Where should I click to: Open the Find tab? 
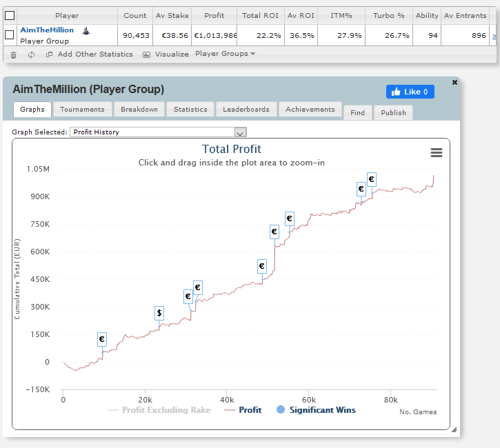357,113
